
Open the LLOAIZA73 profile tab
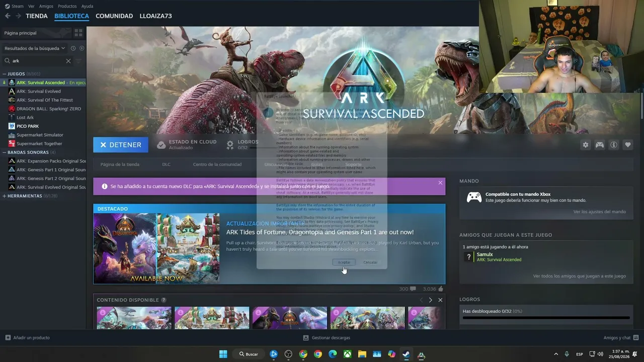tap(155, 16)
